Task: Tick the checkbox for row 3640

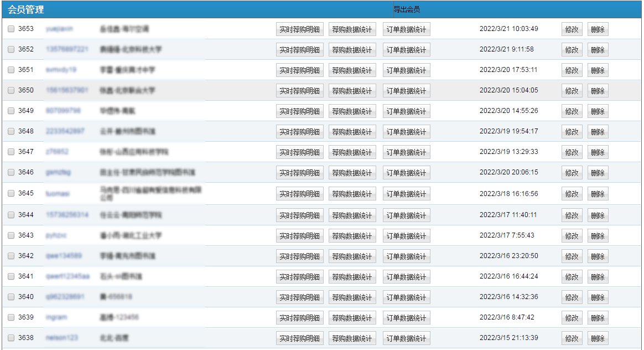Action: (11, 297)
